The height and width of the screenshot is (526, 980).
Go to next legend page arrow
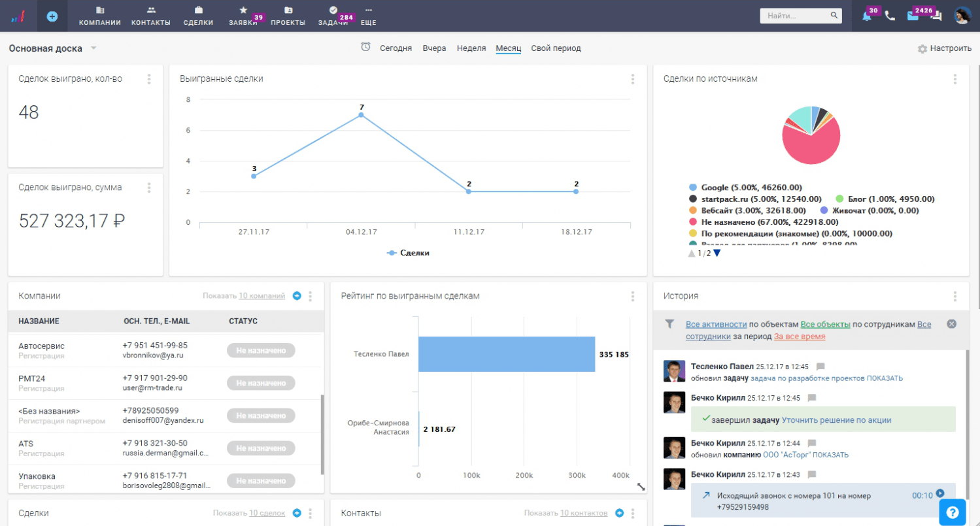717,254
